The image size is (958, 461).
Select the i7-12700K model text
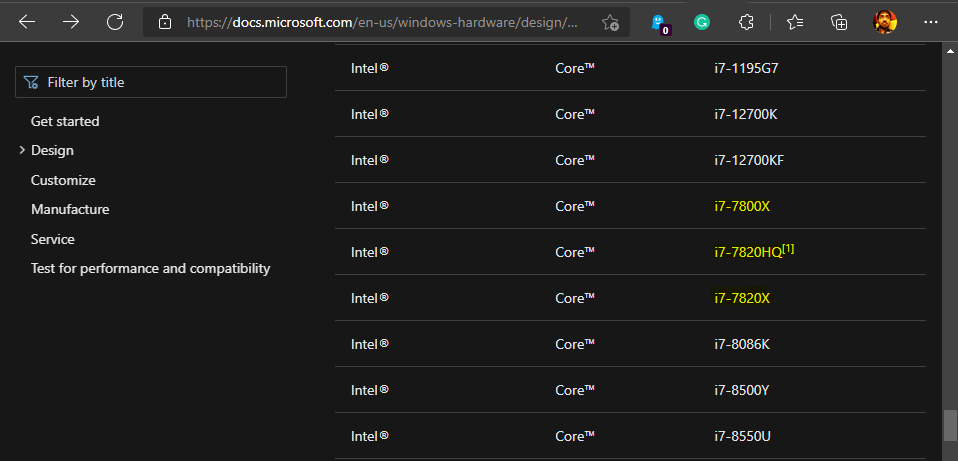click(746, 114)
